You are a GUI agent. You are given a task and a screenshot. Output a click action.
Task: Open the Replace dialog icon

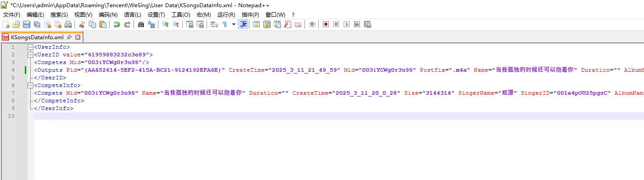point(152,24)
